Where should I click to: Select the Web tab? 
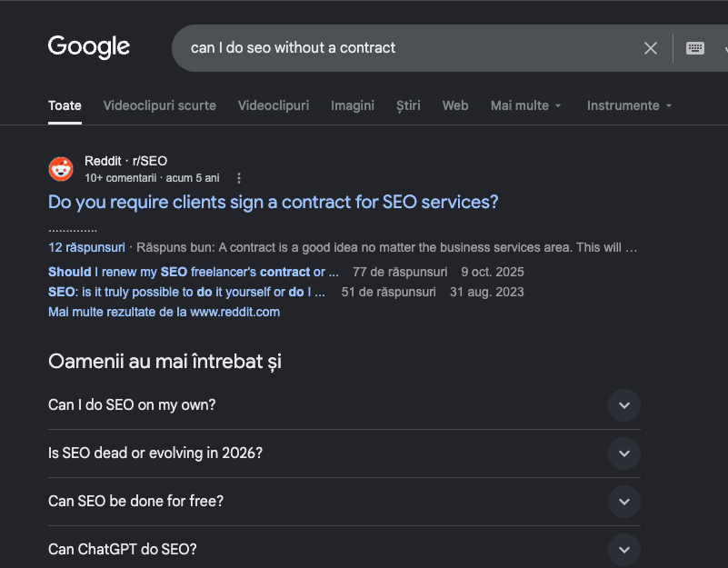click(x=455, y=105)
